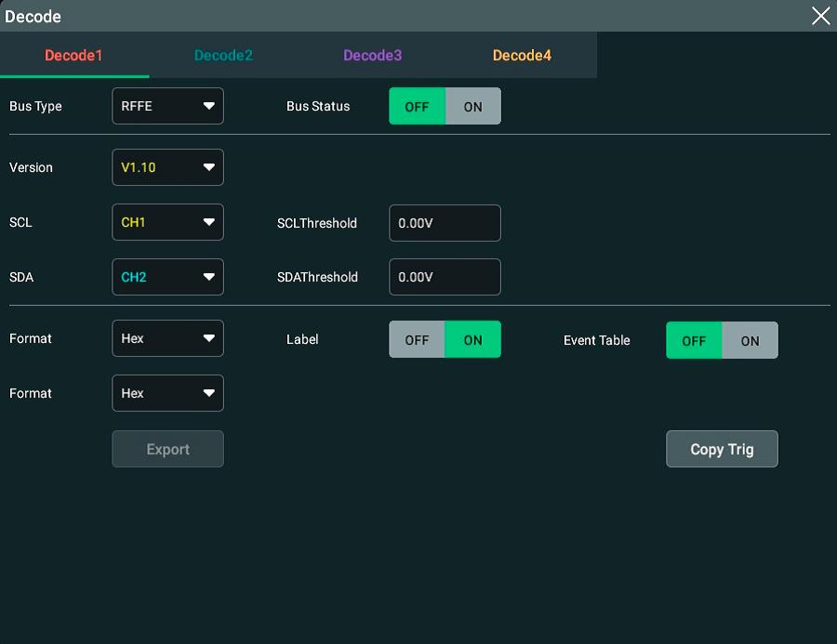Click the SCLThreshold voltage field

[445, 223]
